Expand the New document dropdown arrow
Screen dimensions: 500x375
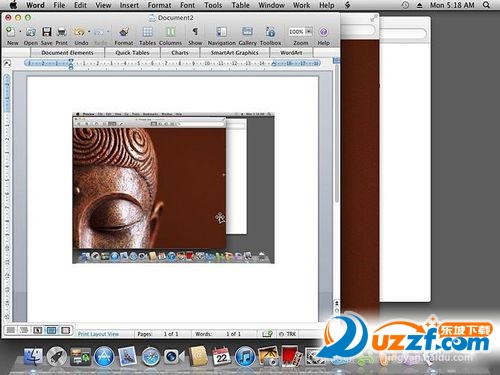pyautogui.click(x=20, y=32)
